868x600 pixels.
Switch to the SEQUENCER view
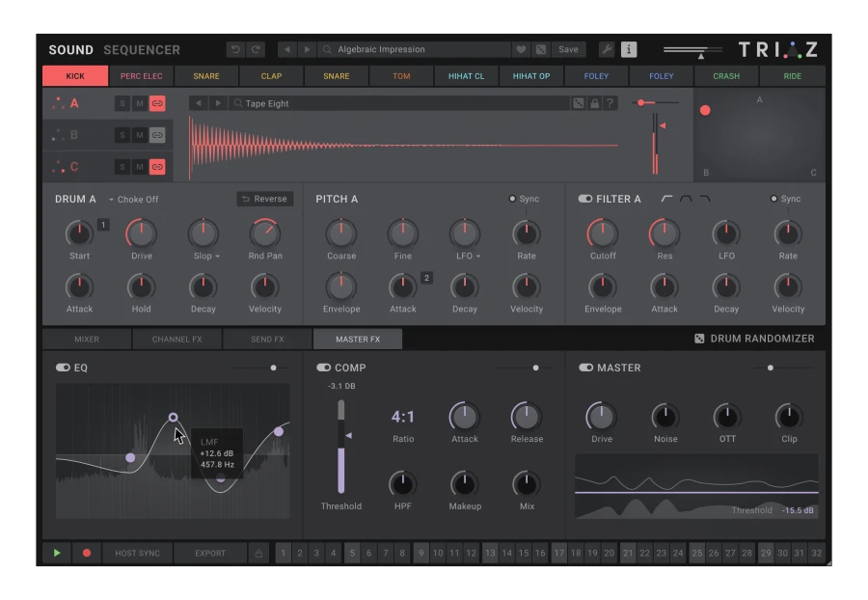click(x=142, y=50)
